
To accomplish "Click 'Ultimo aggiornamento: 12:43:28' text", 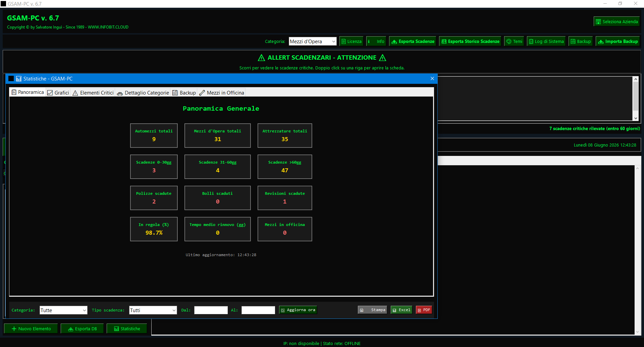I will (221, 255).
